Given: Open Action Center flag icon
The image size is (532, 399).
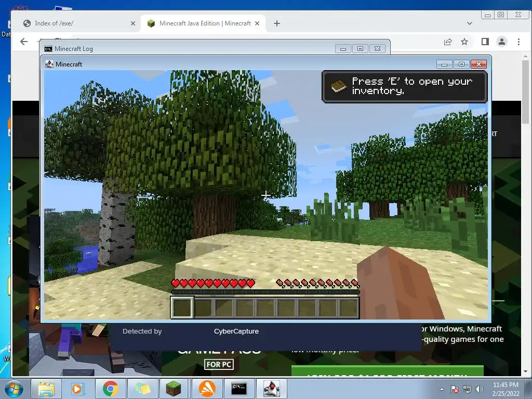Looking at the screenshot, I should pos(455,389).
